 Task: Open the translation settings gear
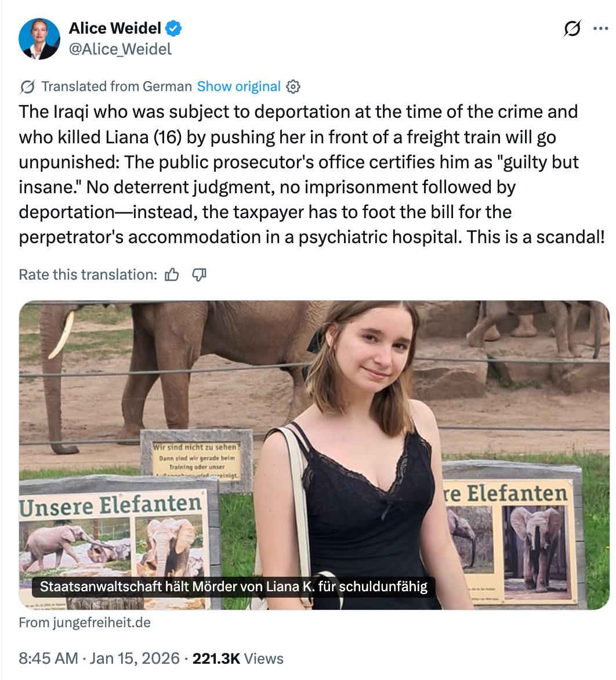coord(293,87)
